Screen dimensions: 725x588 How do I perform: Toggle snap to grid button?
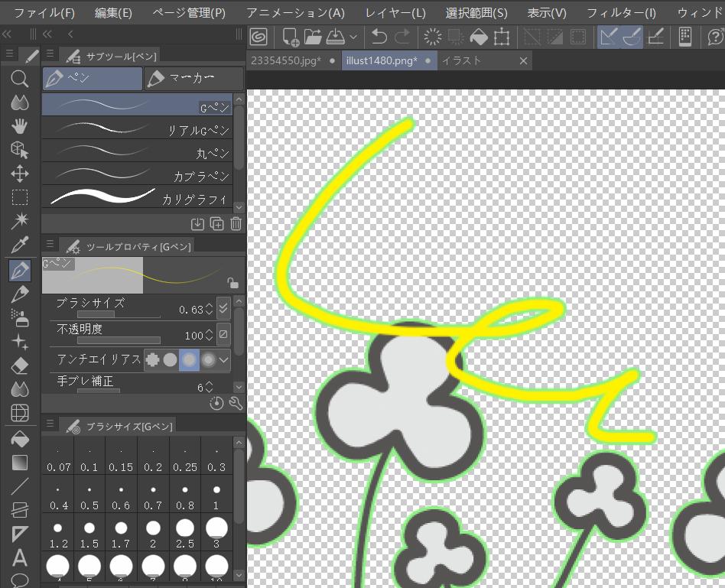[655, 37]
